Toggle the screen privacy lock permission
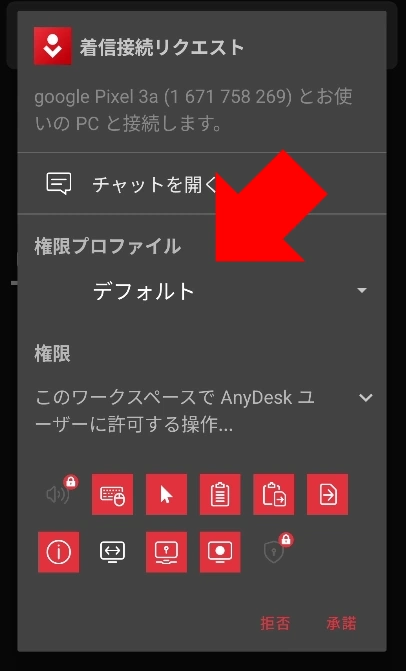Viewport: 406px width, 671px height. click(166, 552)
